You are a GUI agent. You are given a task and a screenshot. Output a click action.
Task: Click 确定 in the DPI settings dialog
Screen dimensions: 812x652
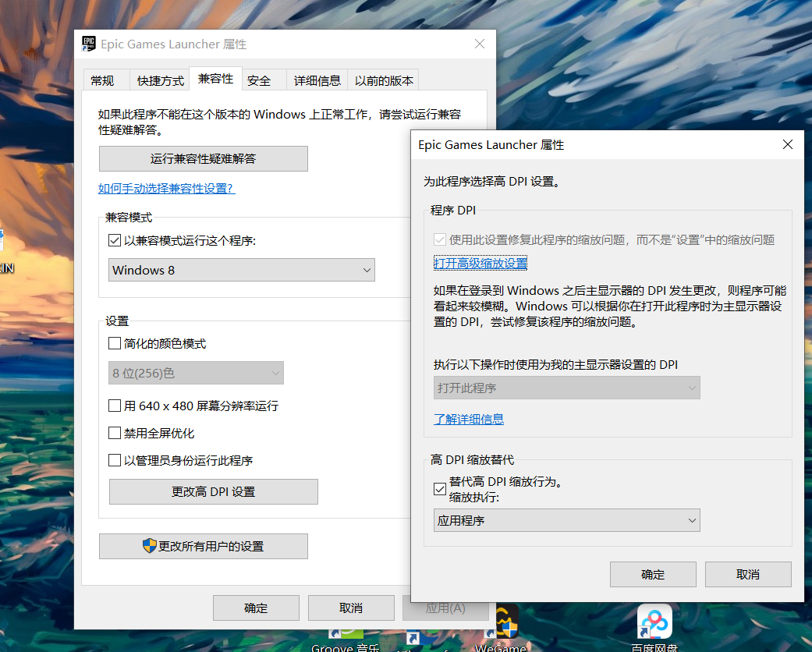(653, 574)
